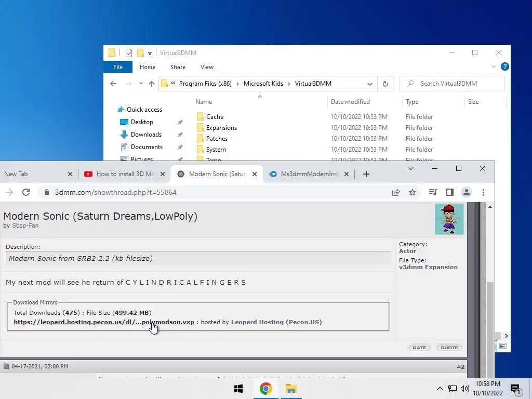Image resolution: width=532 pixels, height=399 pixels.
Task: Open the notification center icon
Action: 515,389
